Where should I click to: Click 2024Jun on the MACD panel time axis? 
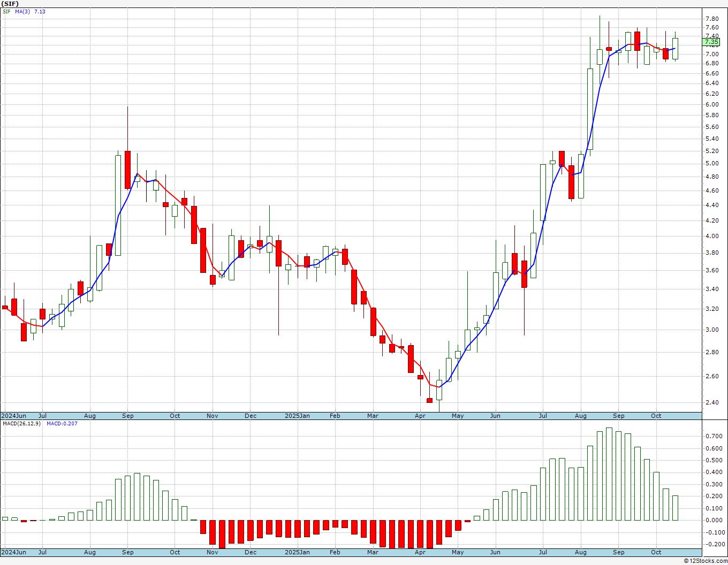(13, 552)
